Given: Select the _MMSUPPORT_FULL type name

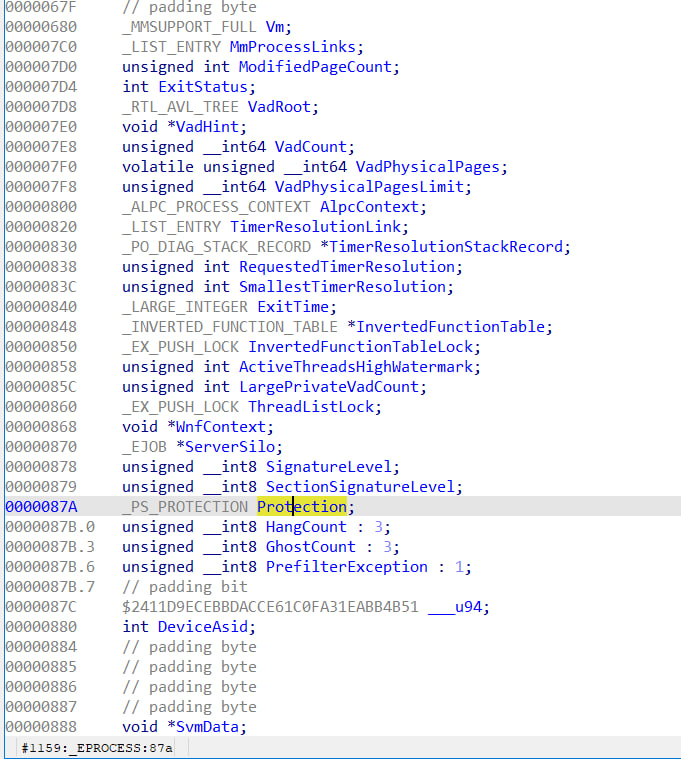Looking at the screenshot, I should [189, 27].
